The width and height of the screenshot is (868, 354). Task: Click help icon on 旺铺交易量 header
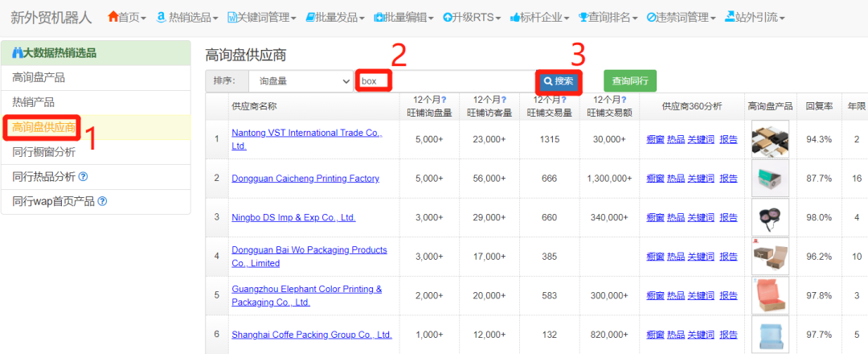point(563,100)
